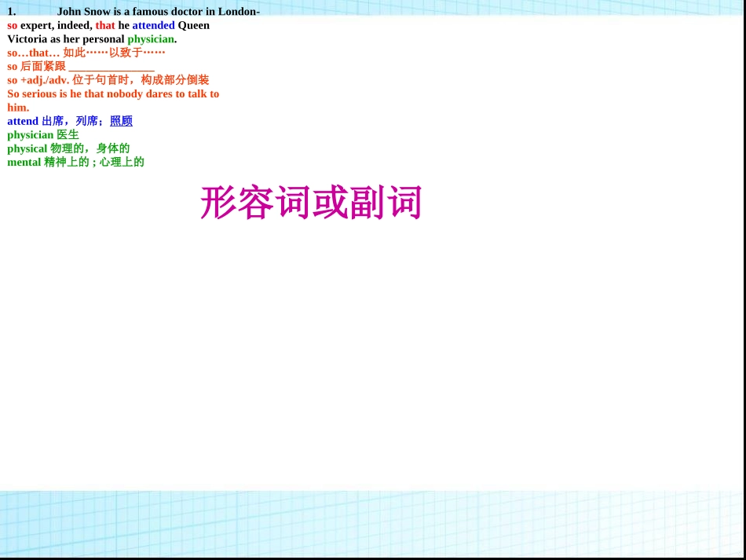Click the red word 'so' before 'expert'
Image resolution: width=746 pixels, height=560 pixels.
tap(13, 25)
